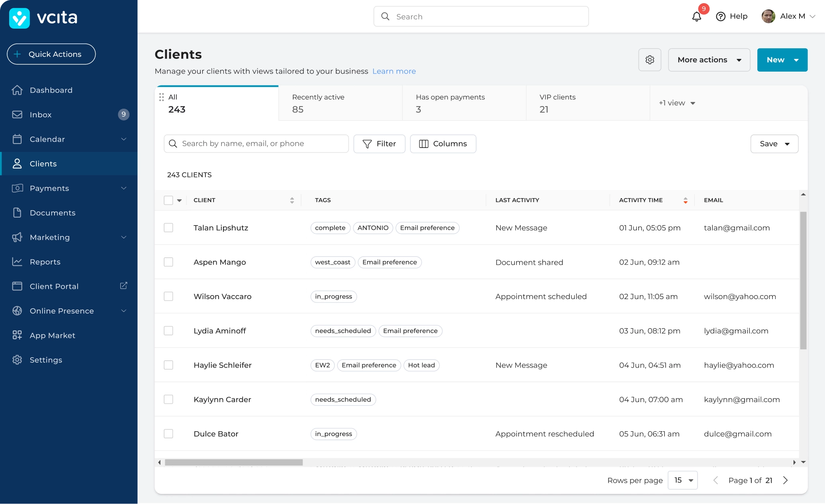The image size is (825, 504).
Task: Open the Rows per page dropdown
Action: pos(683,481)
